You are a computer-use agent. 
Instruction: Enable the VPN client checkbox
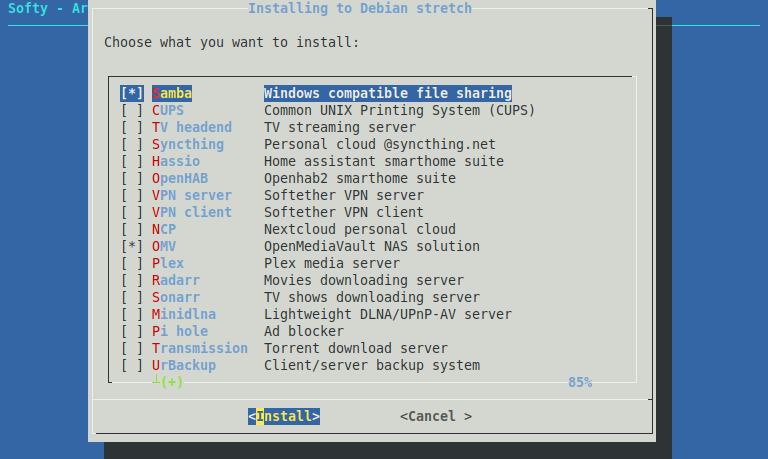[x=132, y=212]
